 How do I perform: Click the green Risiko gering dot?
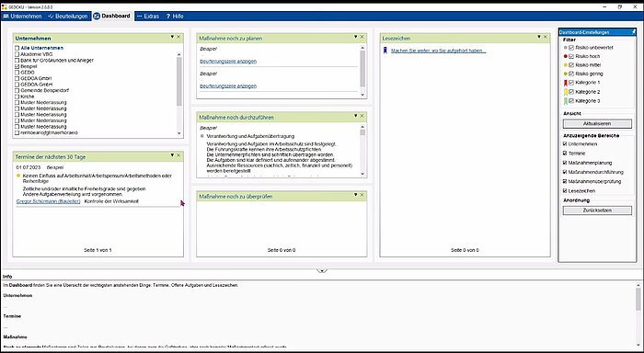tap(566, 74)
